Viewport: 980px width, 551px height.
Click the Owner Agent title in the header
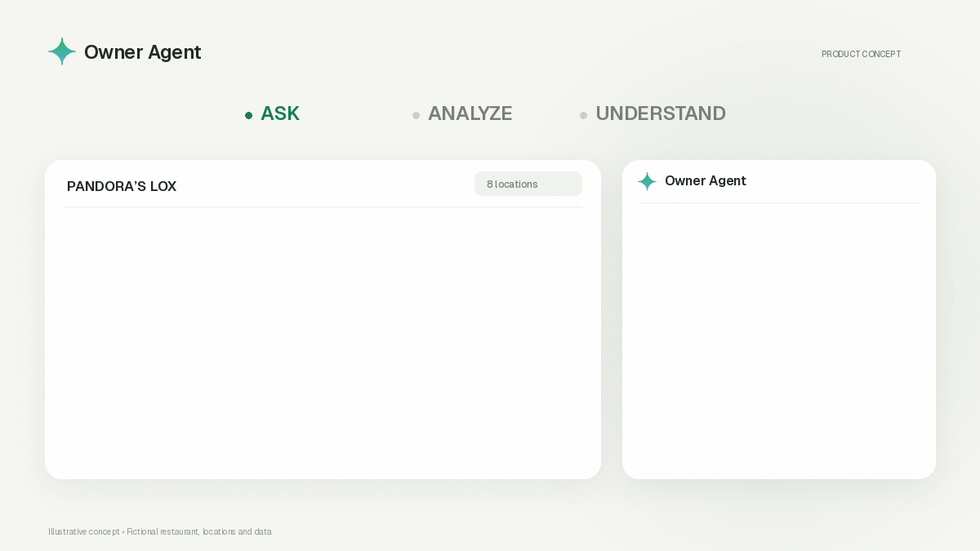coord(142,52)
